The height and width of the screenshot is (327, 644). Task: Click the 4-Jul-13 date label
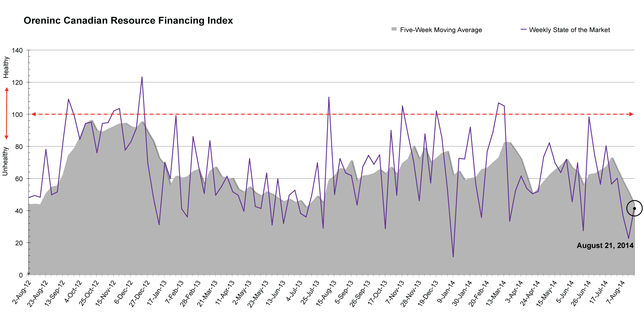coord(294,291)
